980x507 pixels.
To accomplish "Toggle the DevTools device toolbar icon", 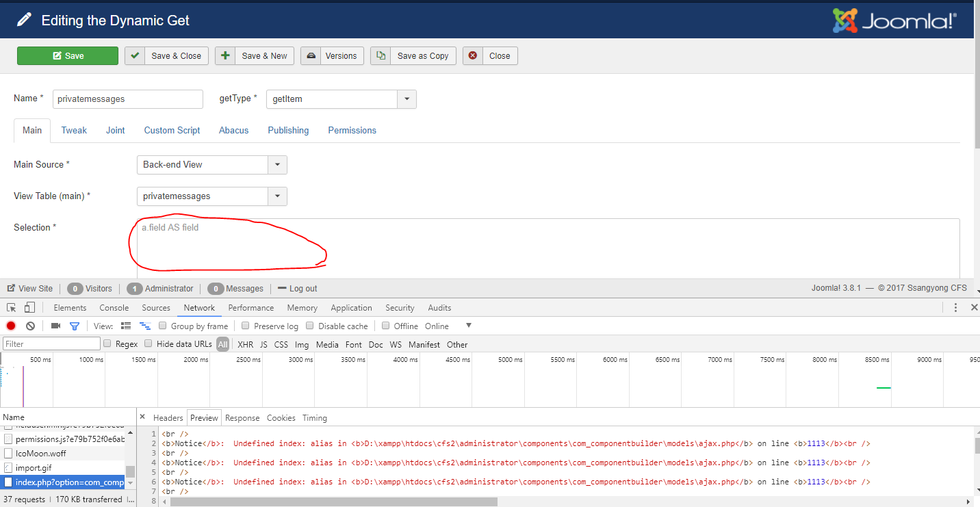I will 30,308.
